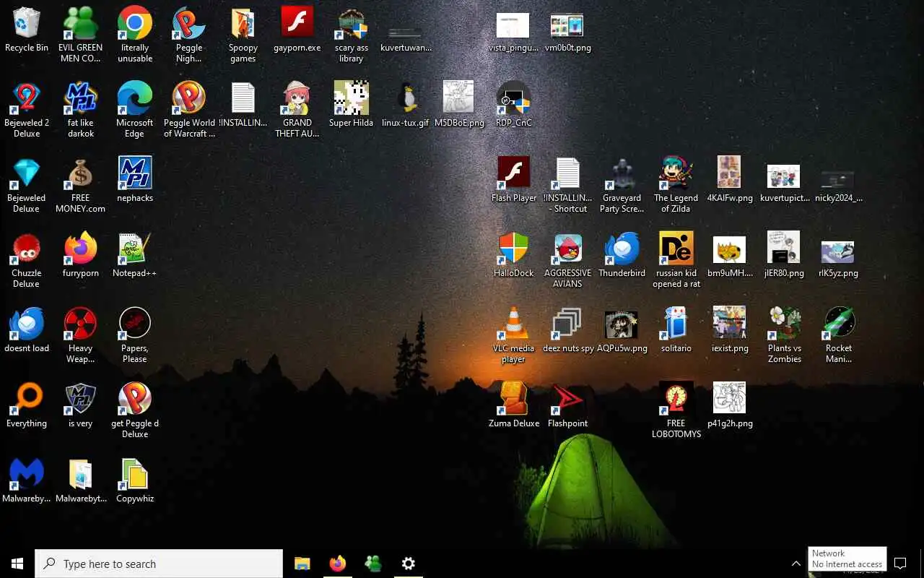Image resolution: width=924 pixels, height=578 pixels.
Task: Open 'get Peggle d Deluxe' shortcut
Action: [135, 410]
